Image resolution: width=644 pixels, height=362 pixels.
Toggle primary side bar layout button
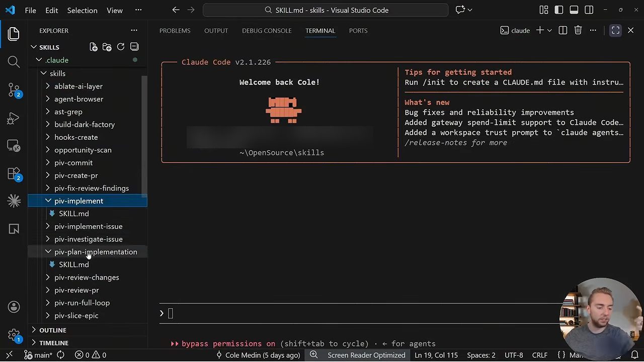559,10
